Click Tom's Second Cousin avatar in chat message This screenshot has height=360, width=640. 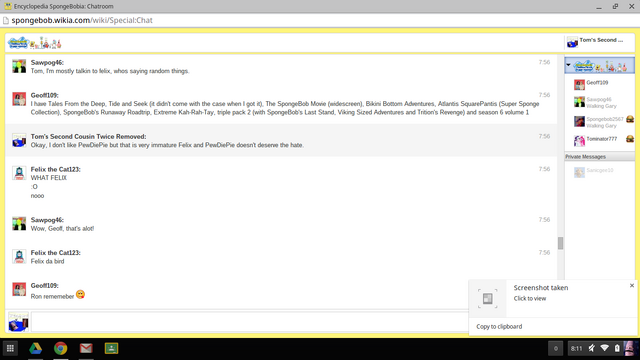[x=19, y=140]
